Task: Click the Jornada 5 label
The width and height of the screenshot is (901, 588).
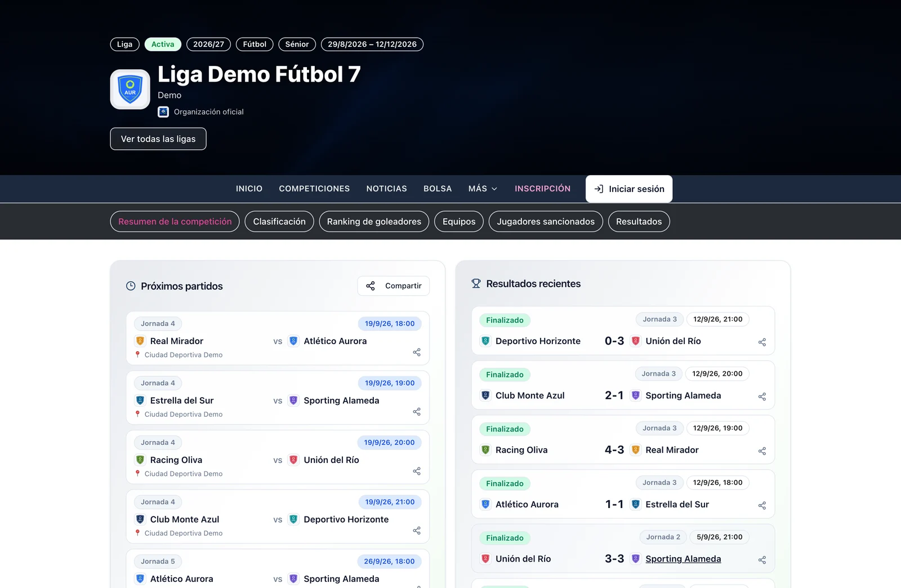Action: click(158, 562)
